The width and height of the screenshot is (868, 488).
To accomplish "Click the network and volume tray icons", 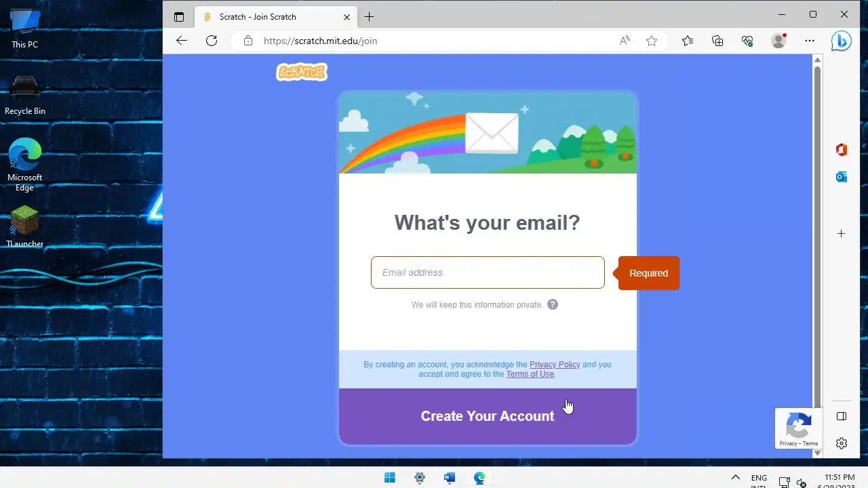I will (x=793, y=483).
